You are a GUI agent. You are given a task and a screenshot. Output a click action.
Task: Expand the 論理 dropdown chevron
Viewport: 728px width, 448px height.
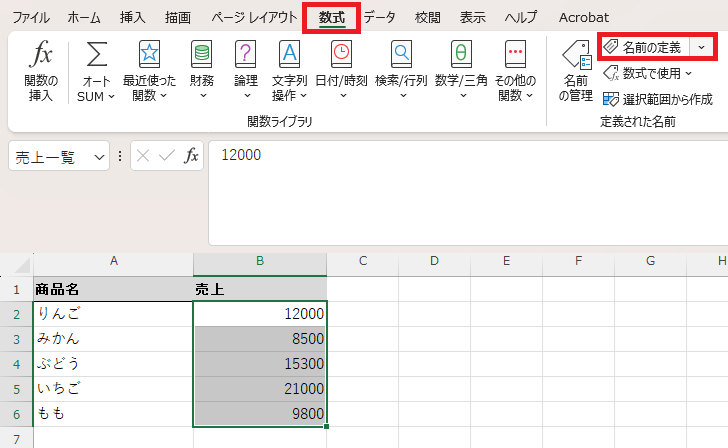(x=247, y=96)
